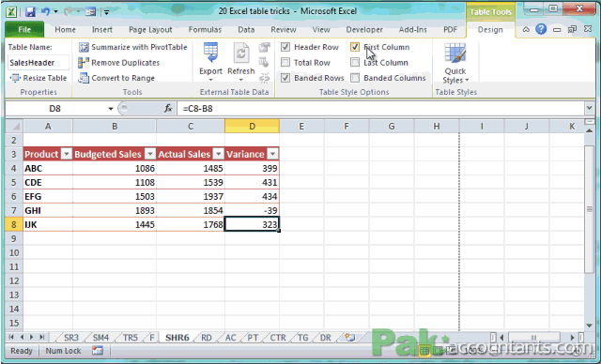Select row header 8
The width and height of the screenshot is (601, 364).
[14, 224]
